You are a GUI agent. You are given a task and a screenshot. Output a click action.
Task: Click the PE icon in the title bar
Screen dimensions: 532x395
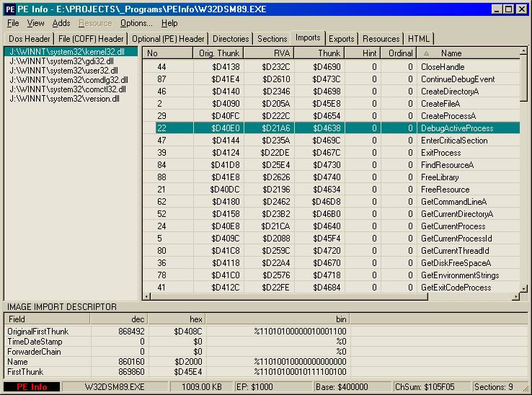point(10,9)
